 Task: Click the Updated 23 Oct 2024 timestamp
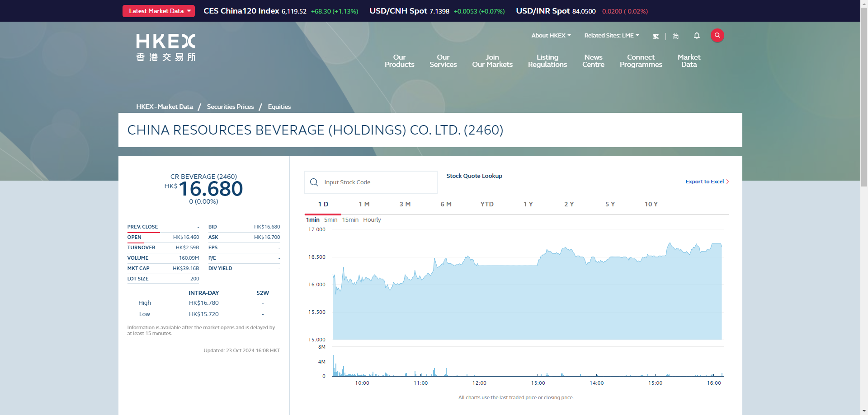241,350
